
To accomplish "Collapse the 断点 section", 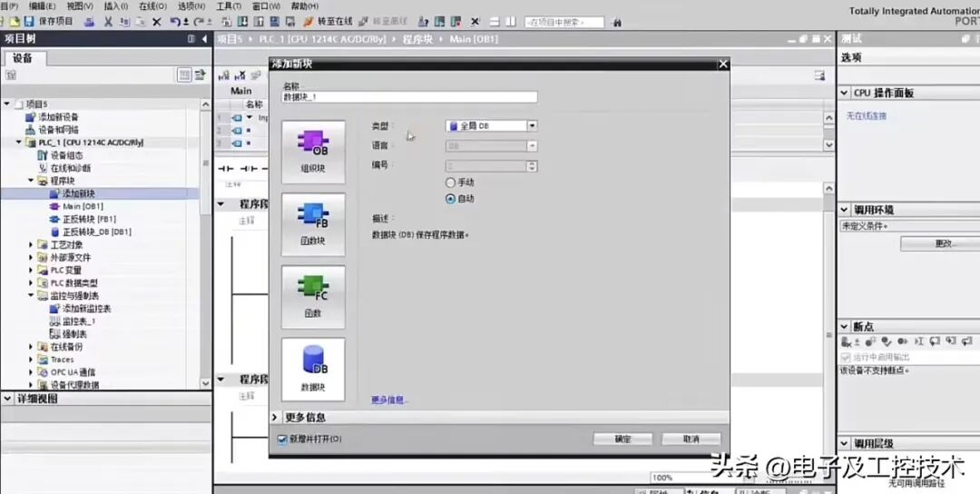I will [845, 326].
